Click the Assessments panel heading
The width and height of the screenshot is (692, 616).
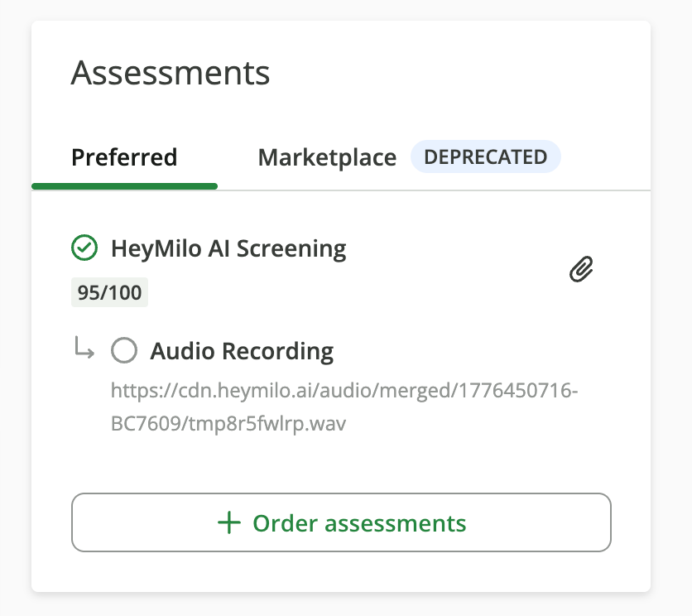tap(171, 73)
